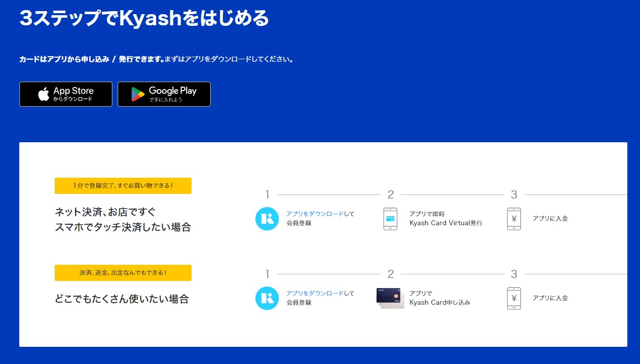Click the yen phone icon in the second row
Image resolution: width=640 pixels, height=364 pixels.
514,298
